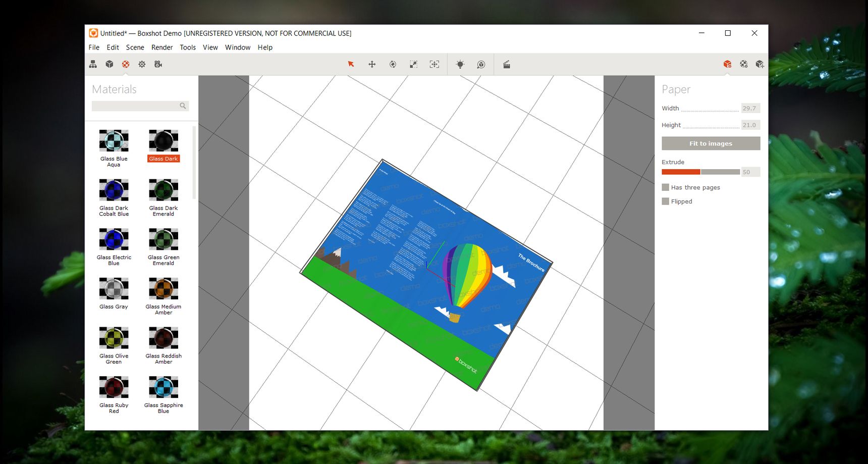The width and height of the screenshot is (868, 464).
Task: Activate the scale tool
Action: point(413,64)
